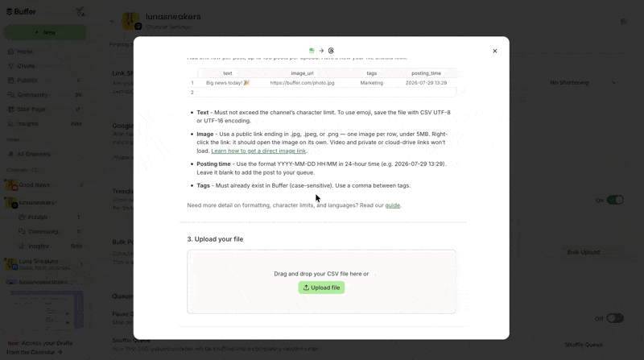
Task: Click the Good News channel avatar
Action: [x=11, y=185]
